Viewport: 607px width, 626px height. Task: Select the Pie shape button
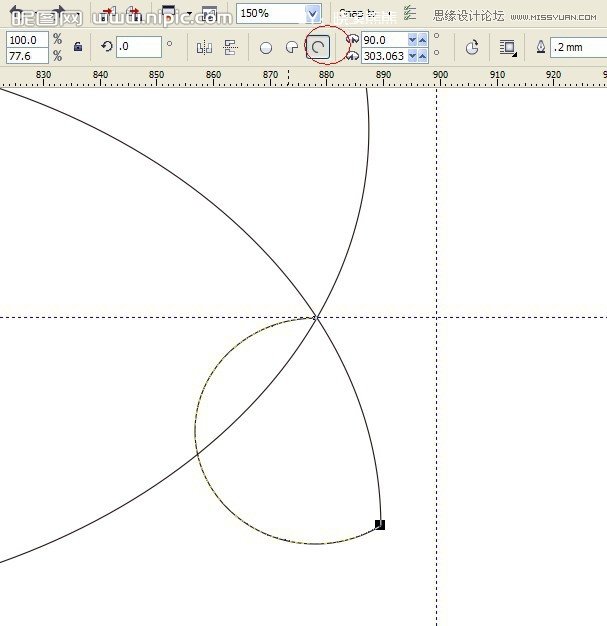tap(291, 47)
